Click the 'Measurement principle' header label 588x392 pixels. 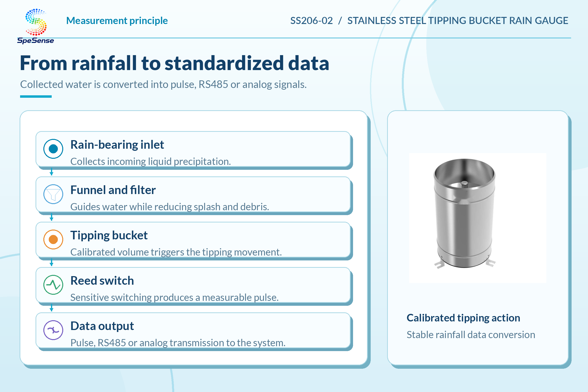(x=117, y=21)
